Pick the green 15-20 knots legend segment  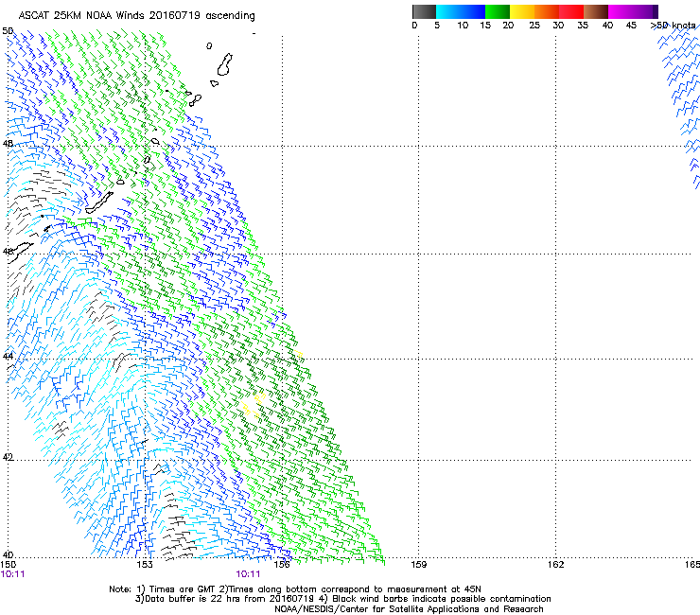(x=498, y=11)
